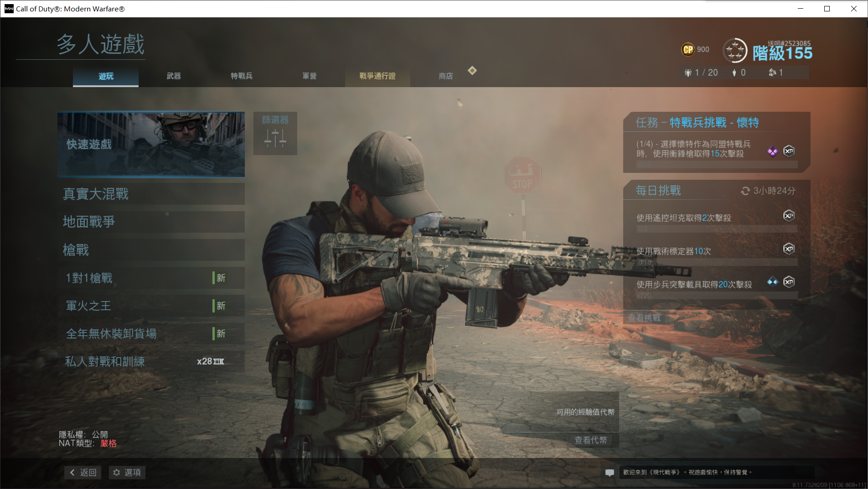The height and width of the screenshot is (489, 868).
Task: Click the XP icon on the 懷特 mission
Action: click(x=789, y=151)
